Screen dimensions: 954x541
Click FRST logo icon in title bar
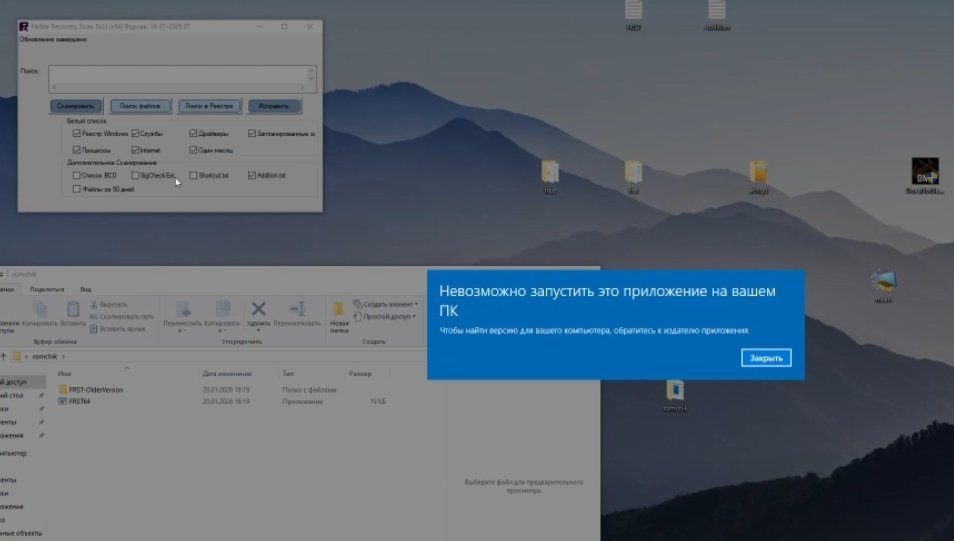(x=24, y=27)
